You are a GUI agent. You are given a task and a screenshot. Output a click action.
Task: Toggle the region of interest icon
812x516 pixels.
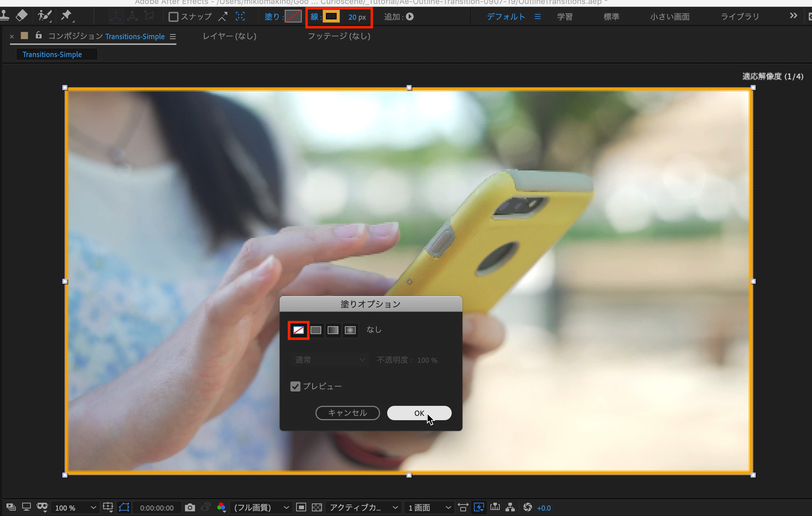[301, 507]
